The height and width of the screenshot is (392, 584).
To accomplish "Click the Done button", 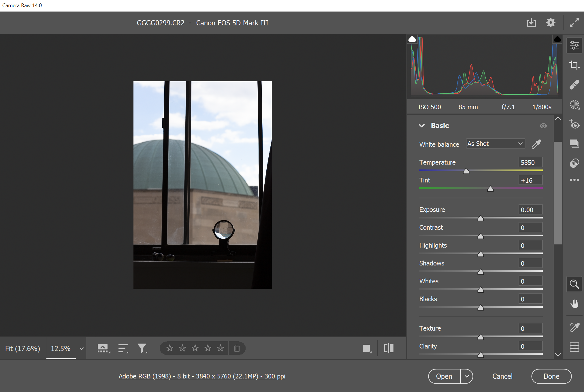I will [551, 376].
